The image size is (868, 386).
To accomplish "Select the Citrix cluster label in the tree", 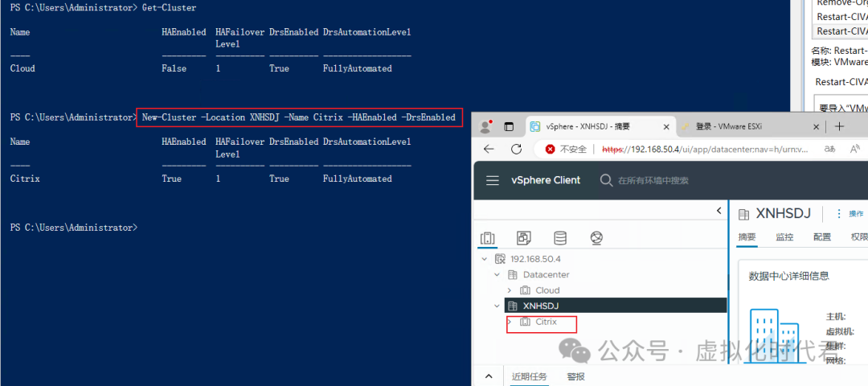I will (546, 322).
